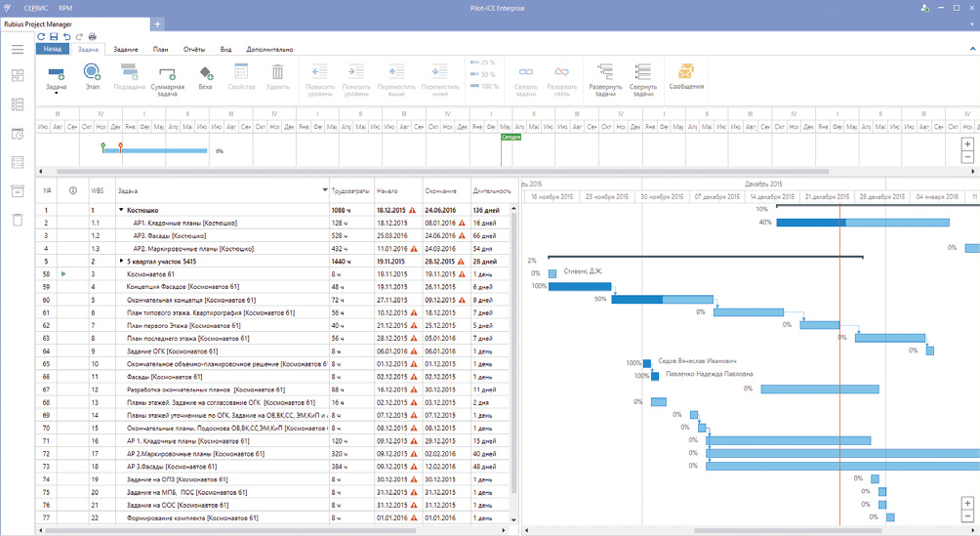Open the clock/history icon in sidebar
The image size is (980, 536).
[18, 134]
